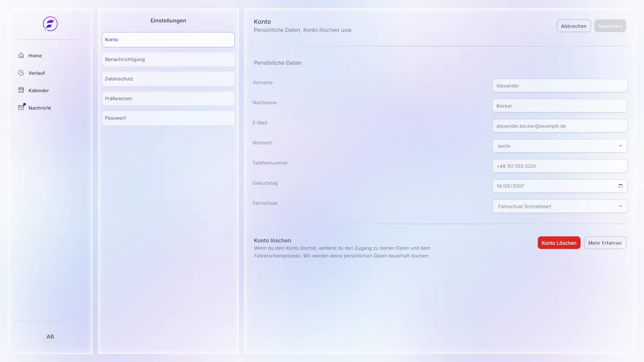Open Nachricht label in sidebar
The image size is (644, 362).
point(40,108)
